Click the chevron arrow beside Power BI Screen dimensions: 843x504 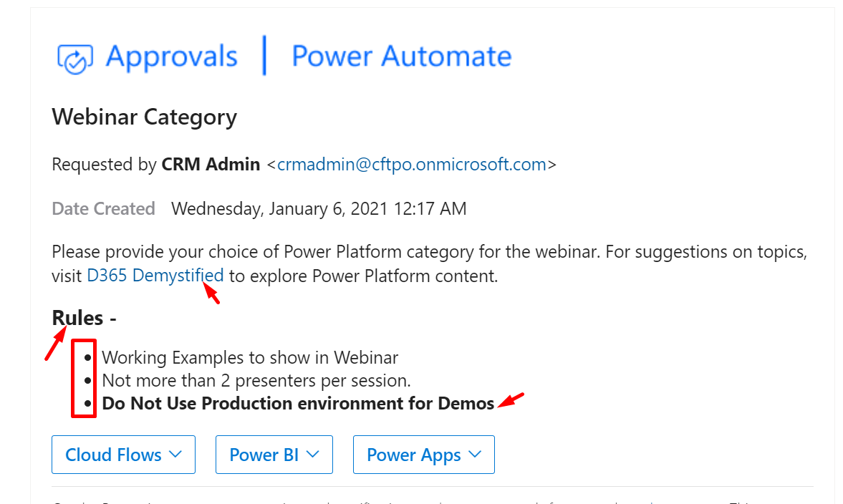click(313, 455)
